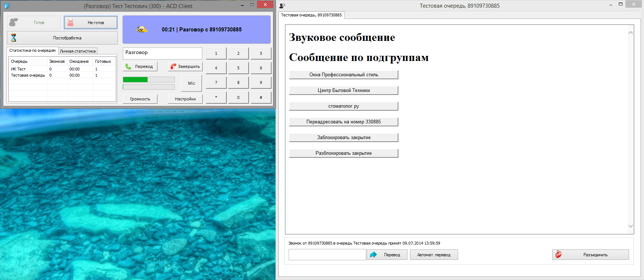
Task: Open Настройки in ACD Client
Action: point(185,99)
